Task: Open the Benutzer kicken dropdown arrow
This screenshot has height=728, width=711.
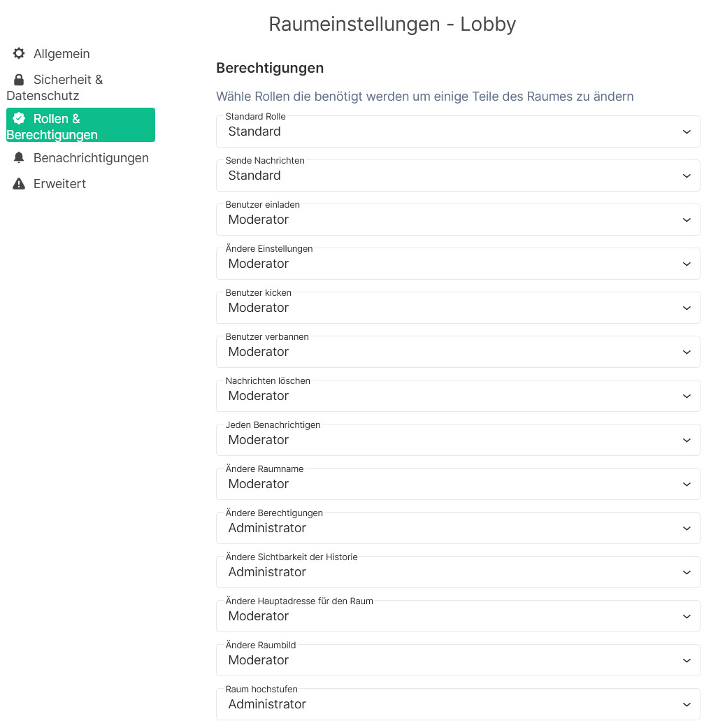Action: pyautogui.click(x=687, y=308)
